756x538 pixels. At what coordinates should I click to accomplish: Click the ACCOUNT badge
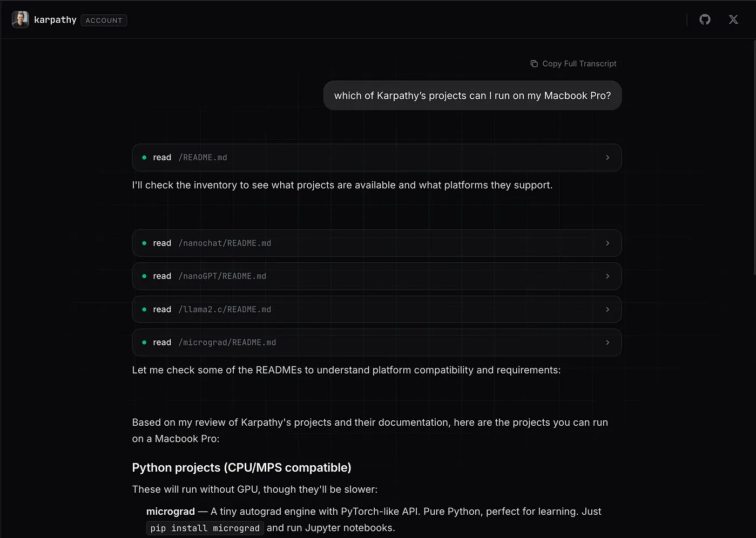click(104, 21)
